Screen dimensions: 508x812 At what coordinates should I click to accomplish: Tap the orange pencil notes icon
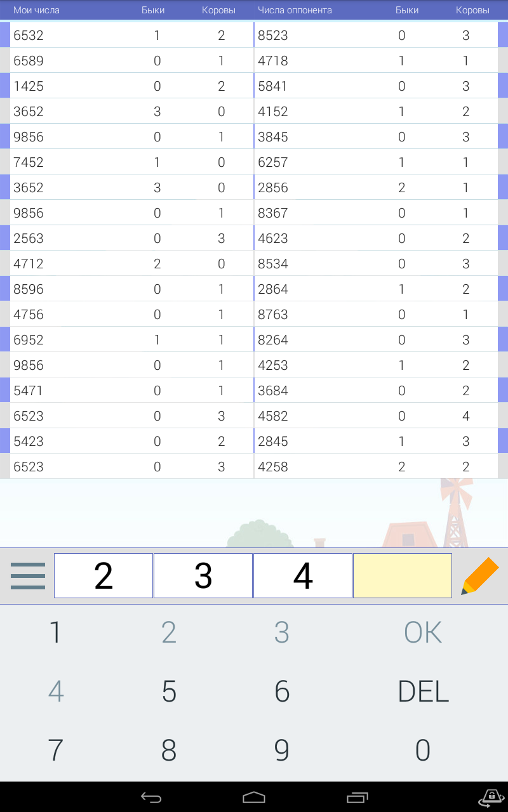[480, 575]
